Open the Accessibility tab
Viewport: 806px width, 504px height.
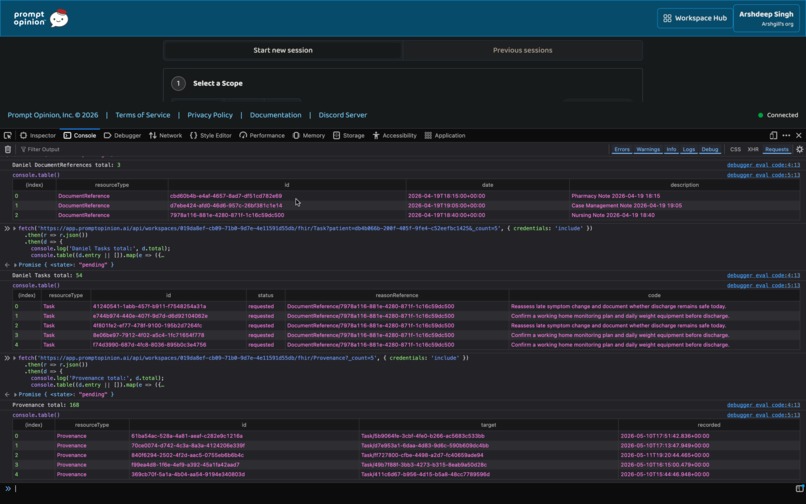[395, 135]
